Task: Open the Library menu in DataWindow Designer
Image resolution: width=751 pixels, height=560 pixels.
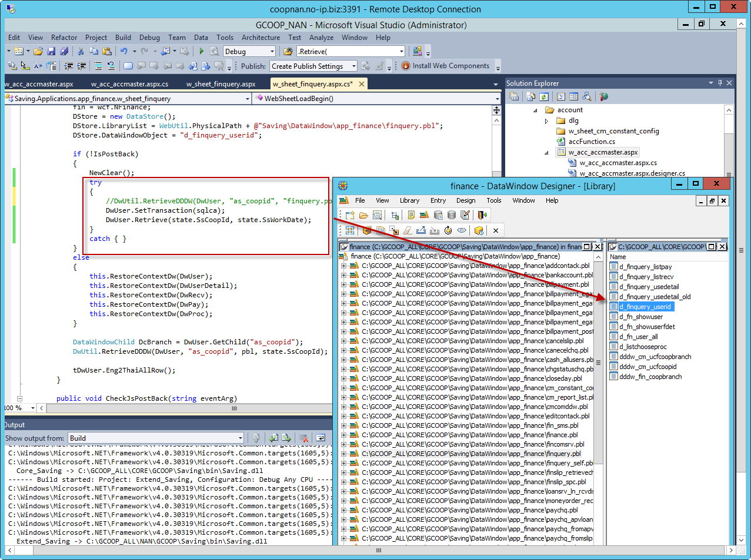Action: point(410,200)
